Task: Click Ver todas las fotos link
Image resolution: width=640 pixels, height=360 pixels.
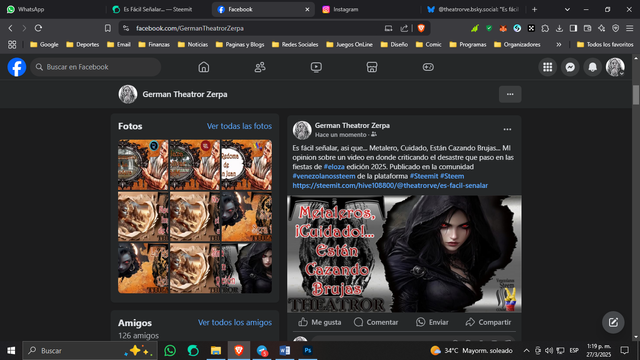Action: (x=239, y=126)
